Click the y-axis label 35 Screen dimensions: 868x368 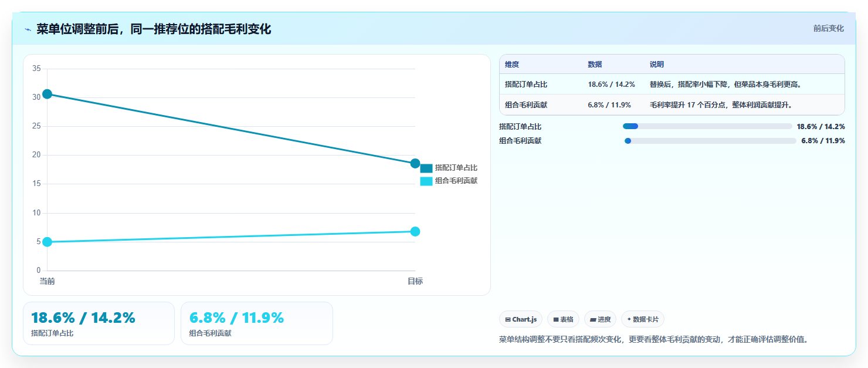tap(36, 69)
